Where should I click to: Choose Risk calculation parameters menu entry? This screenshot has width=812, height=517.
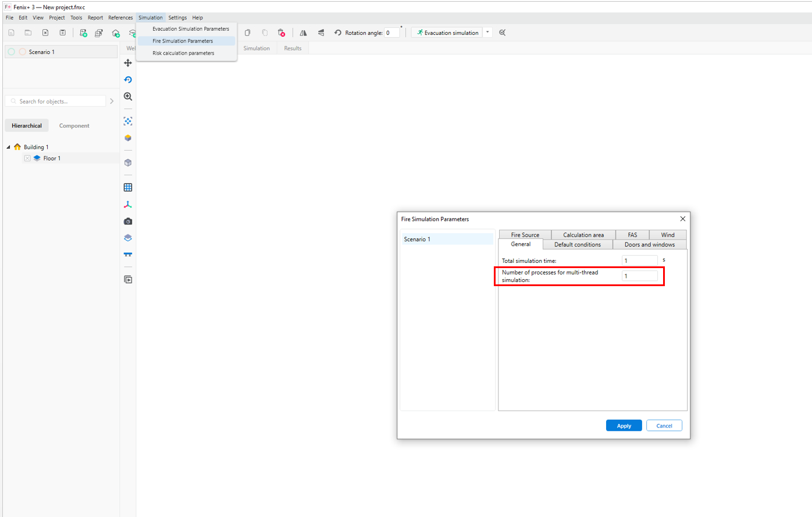click(x=183, y=53)
